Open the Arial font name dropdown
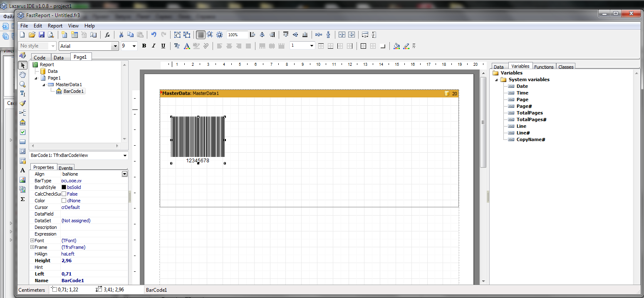644x298 pixels. [115, 46]
